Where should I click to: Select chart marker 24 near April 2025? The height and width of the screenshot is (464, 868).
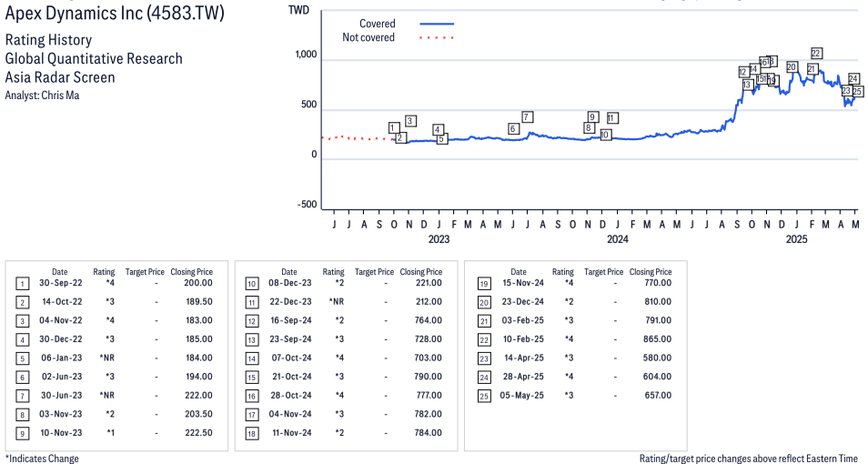pos(853,78)
